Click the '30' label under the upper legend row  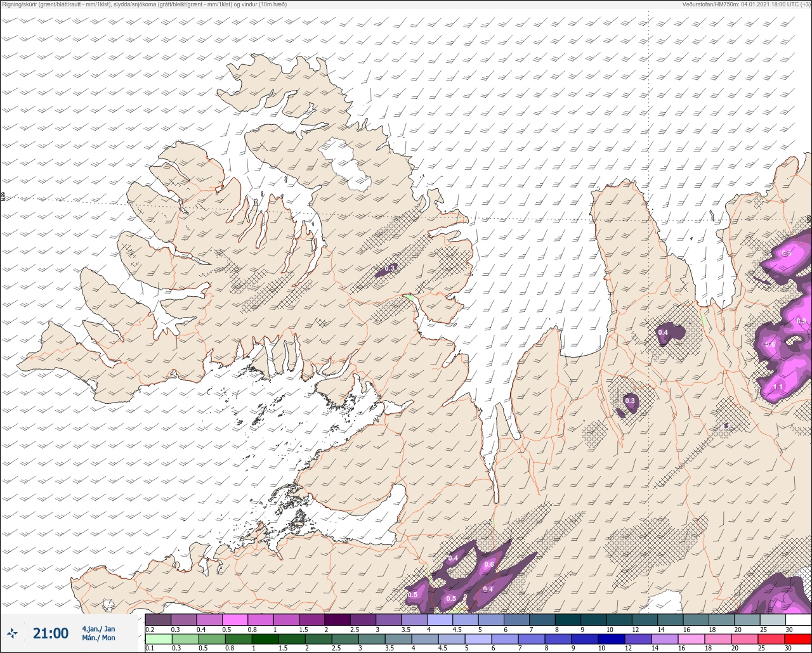click(x=789, y=630)
